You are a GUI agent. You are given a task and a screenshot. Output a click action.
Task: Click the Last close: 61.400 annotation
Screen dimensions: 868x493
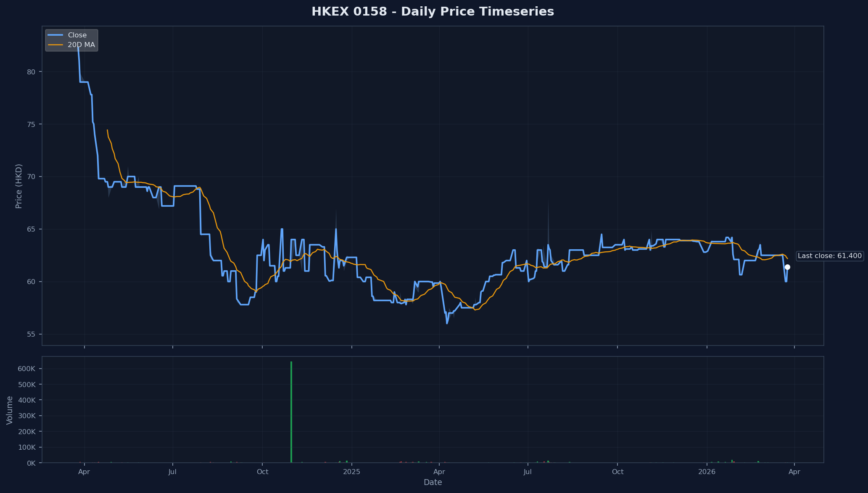(830, 256)
